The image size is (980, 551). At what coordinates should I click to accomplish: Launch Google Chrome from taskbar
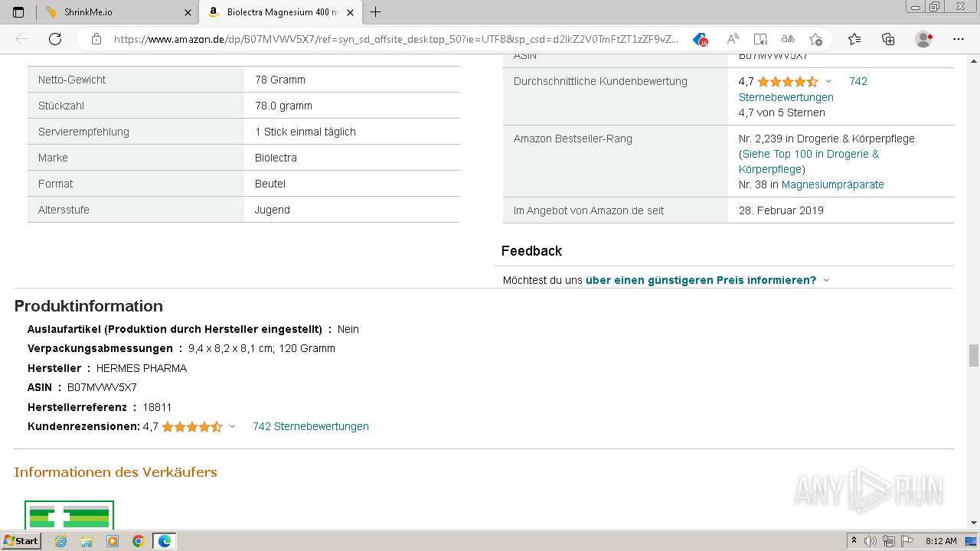pyautogui.click(x=138, y=541)
